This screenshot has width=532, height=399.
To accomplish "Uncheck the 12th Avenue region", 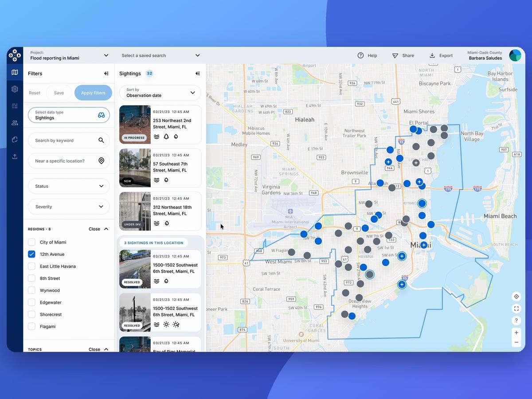I will pyautogui.click(x=31, y=254).
